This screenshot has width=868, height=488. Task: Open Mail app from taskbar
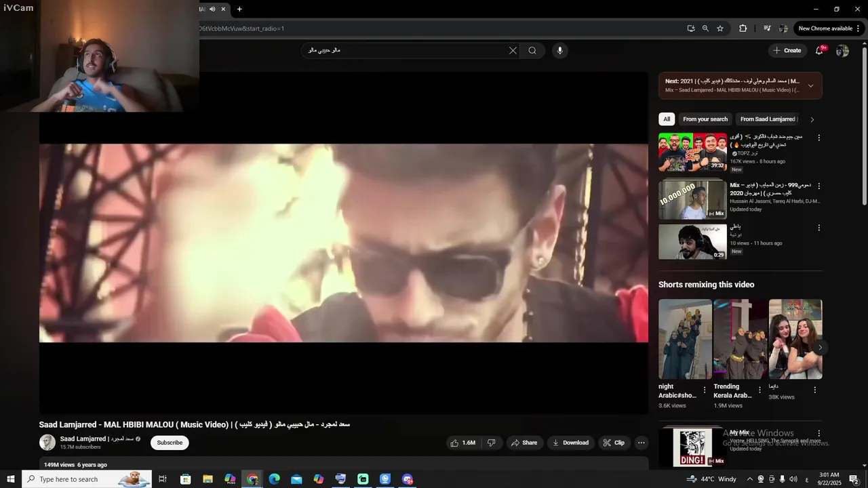click(x=296, y=479)
